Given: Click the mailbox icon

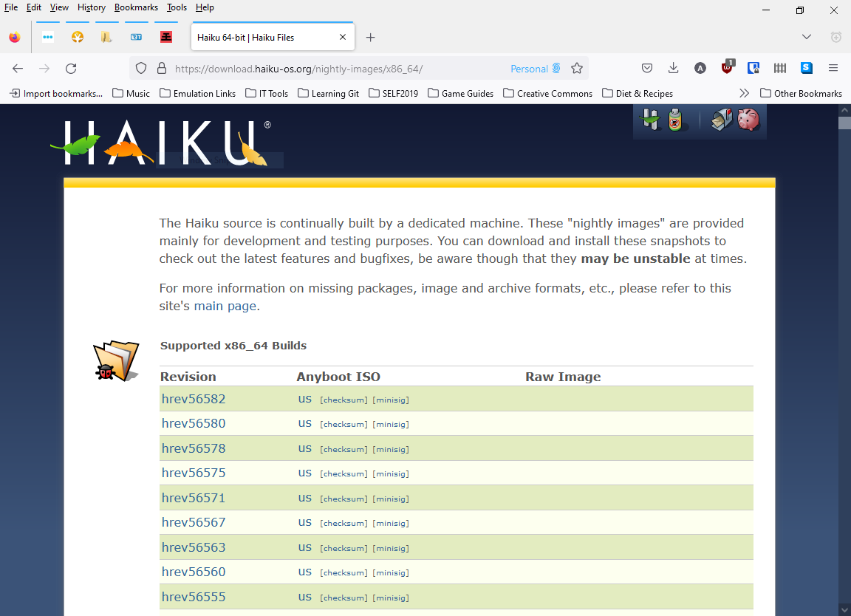Looking at the screenshot, I should (x=722, y=120).
